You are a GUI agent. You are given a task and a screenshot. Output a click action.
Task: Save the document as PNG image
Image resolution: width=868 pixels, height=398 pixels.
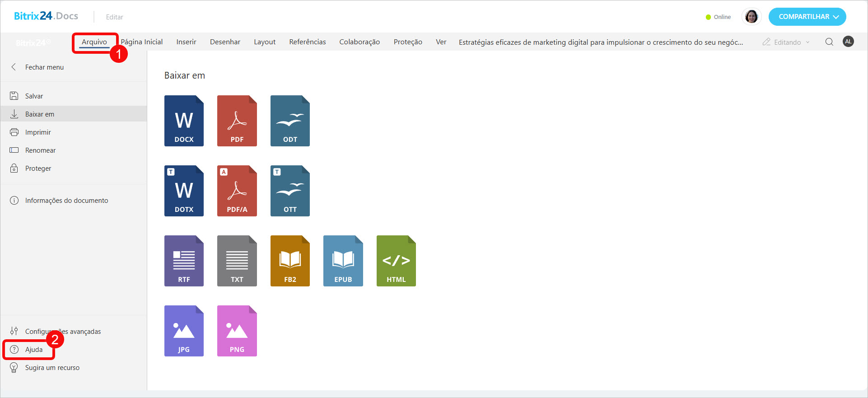pyautogui.click(x=237, y=331)
